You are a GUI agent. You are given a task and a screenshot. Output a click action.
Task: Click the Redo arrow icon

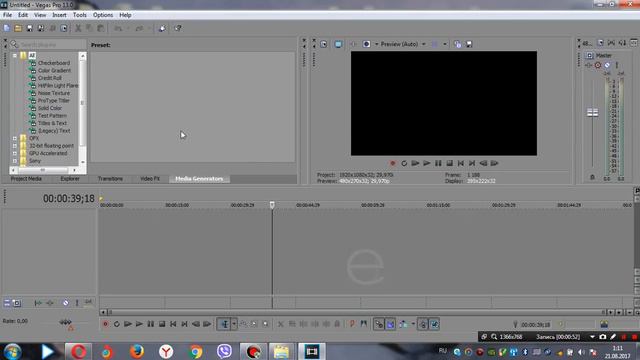click(x=140, y=28)
